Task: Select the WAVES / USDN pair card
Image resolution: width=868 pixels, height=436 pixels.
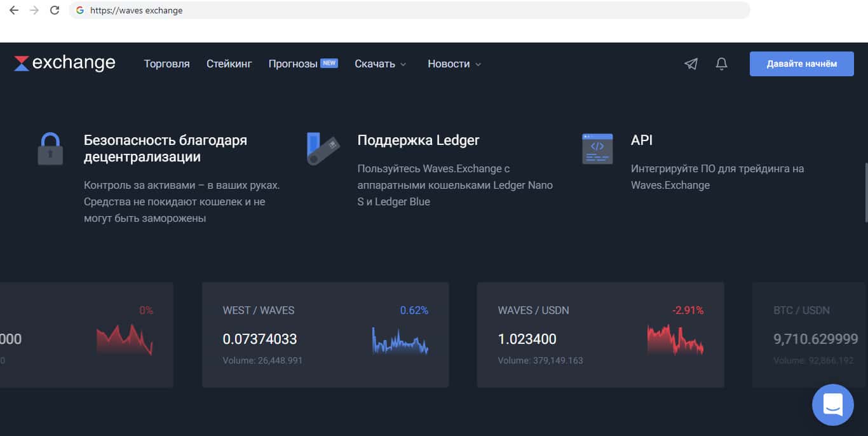Action: pyautogui.click(x=600, y=335)
